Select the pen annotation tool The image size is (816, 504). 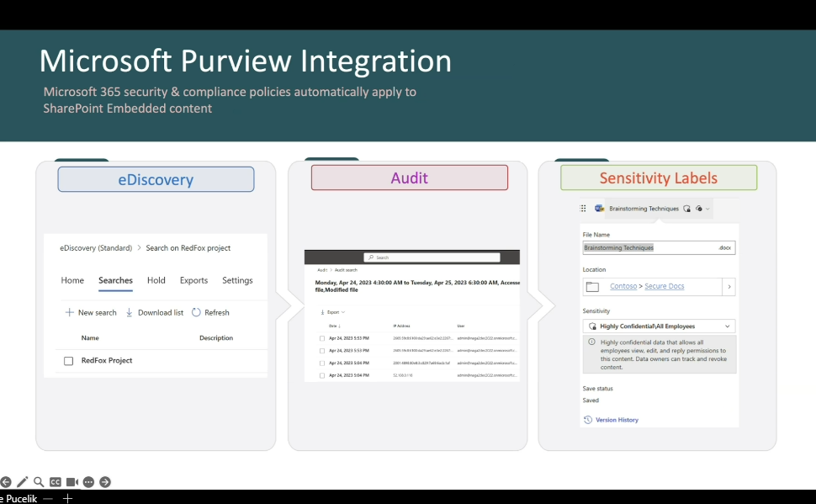(22, 482)
